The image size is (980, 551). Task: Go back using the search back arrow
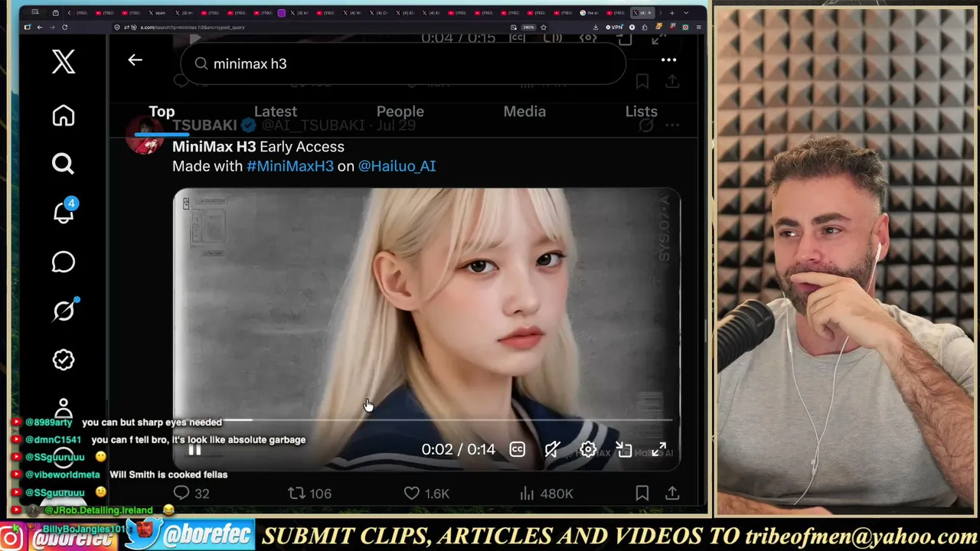(135, 60)
